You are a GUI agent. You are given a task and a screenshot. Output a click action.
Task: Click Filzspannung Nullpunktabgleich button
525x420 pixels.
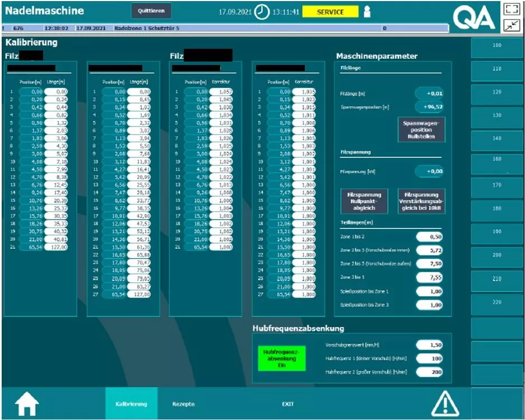click(364, 201)
